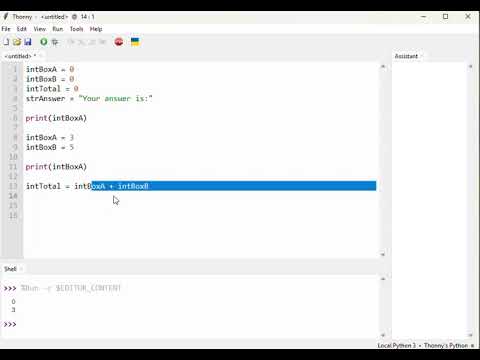Image resolution: width=480 pixels, height=360 pixels.
Task: Click the highlighted "intBoxB" selection
Action: click(133, 186)
